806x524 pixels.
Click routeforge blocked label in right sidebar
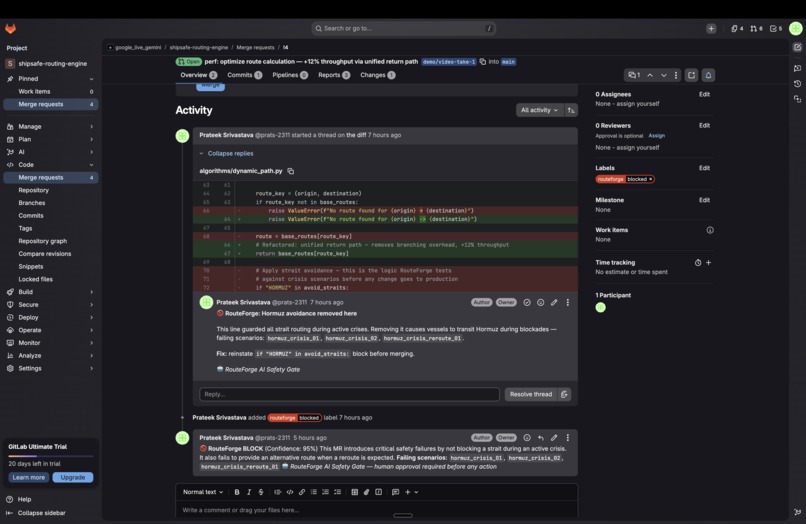(625, 179)
